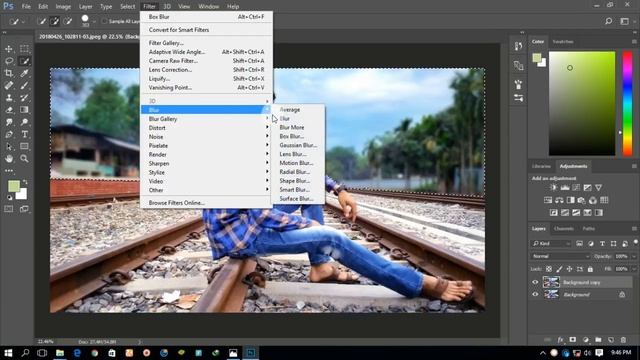The width and height of the screenshot is (640, 360).
Task: Open the search icon in options bar
Action: [609, 21]
